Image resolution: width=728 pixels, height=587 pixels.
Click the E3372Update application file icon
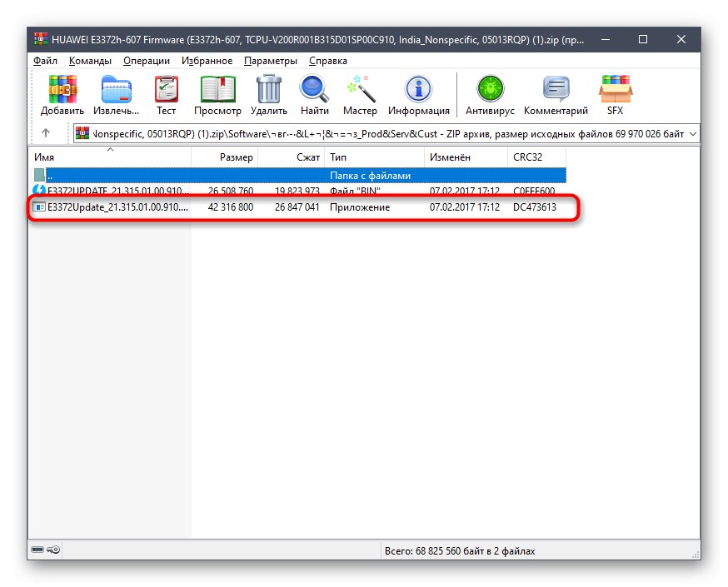coord(39,207)
